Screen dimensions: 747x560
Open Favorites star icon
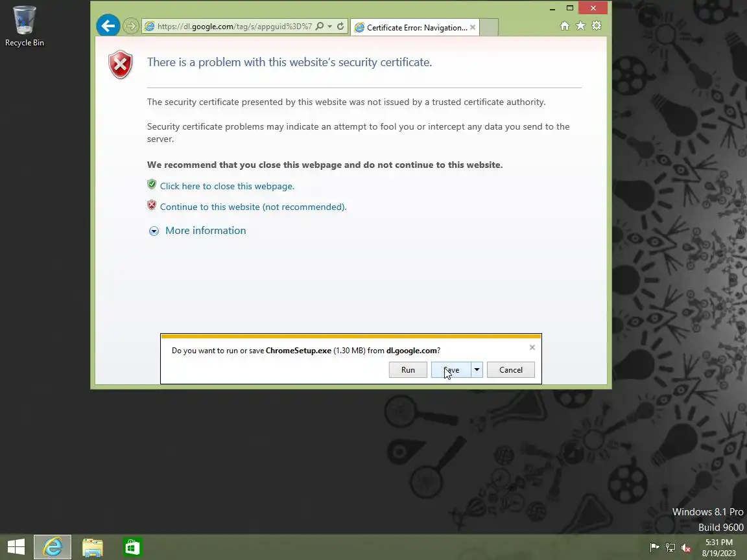tap(580, 26)
